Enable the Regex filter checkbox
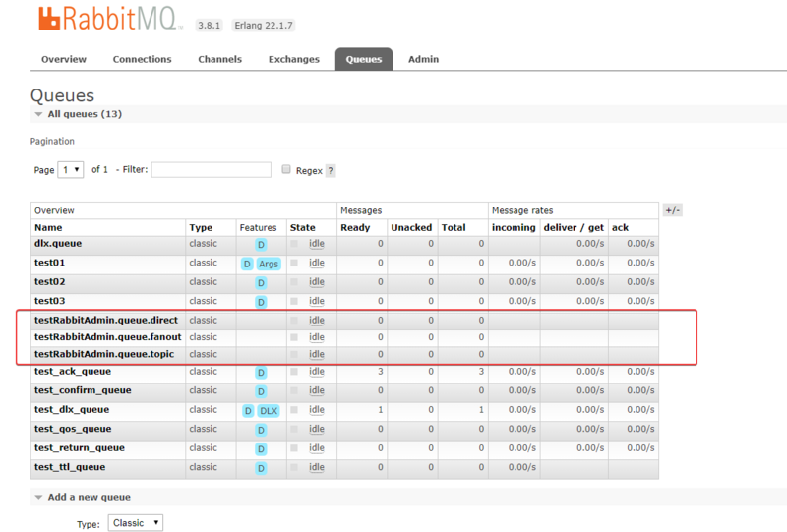The image size is (787, 532). pyautogui.click(x=286, y=169)
